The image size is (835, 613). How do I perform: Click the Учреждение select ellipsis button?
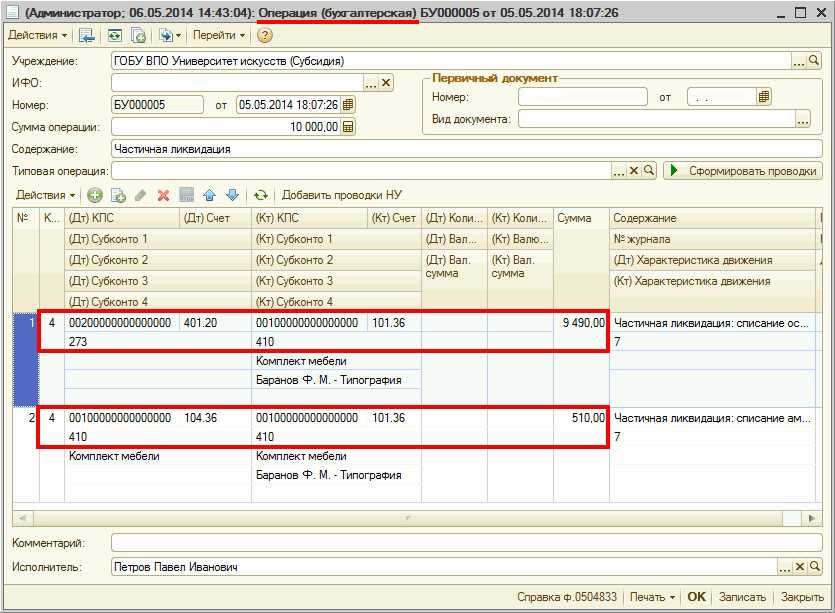(798, 61)
